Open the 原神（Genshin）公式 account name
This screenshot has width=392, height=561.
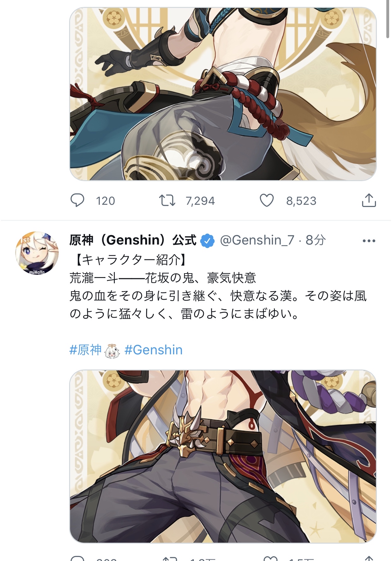pyautogui.click(x=133, y=240)
